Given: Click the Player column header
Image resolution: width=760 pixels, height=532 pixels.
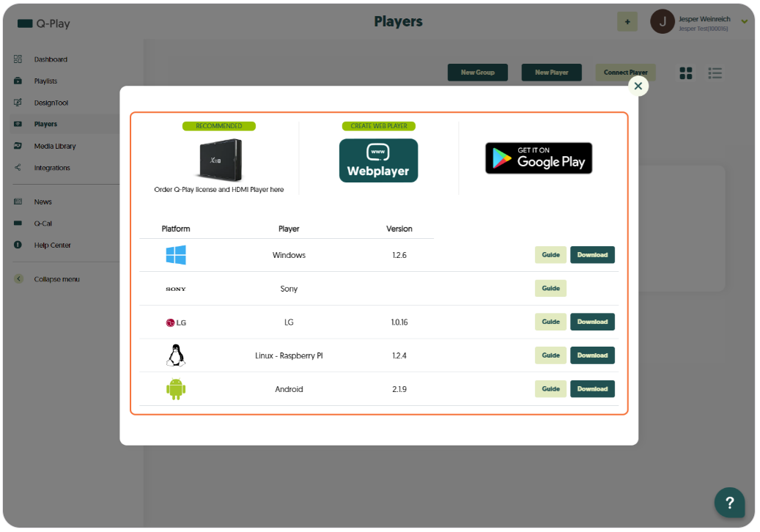Looking at the screenshot, I should (289, 229).
